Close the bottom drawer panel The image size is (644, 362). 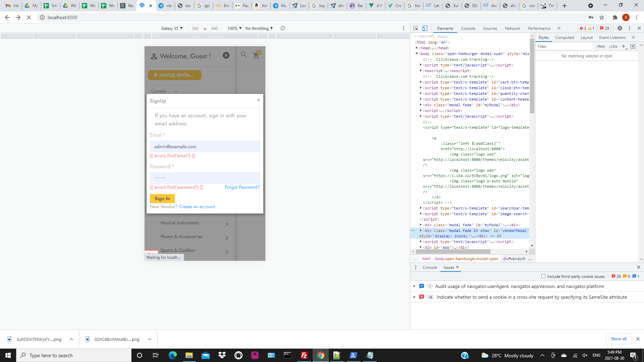(x=639, y=267)
